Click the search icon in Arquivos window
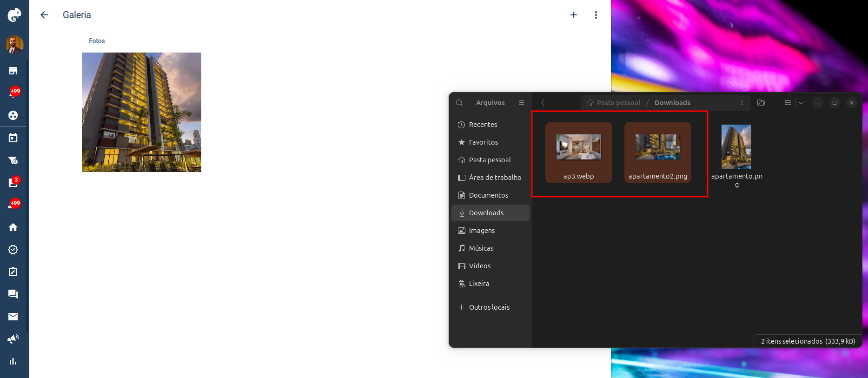Image resolution: width=868 pixels, height=378 pixels. [x=459, y=103]
